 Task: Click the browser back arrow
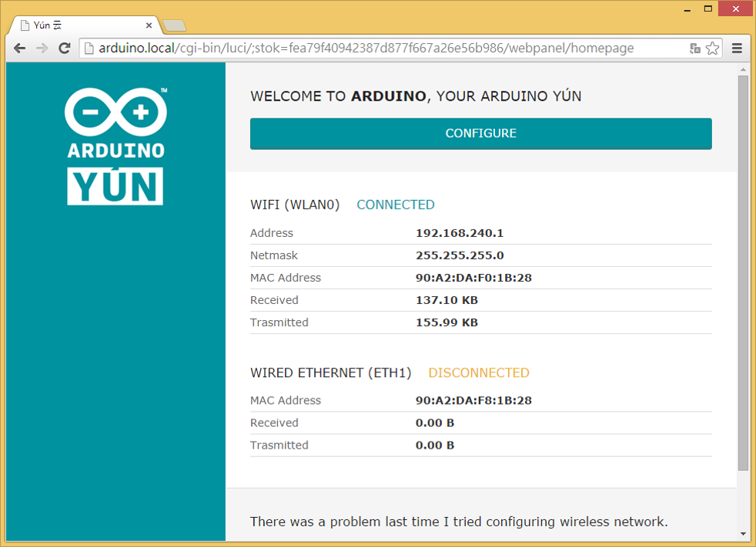tap(20, 48)
